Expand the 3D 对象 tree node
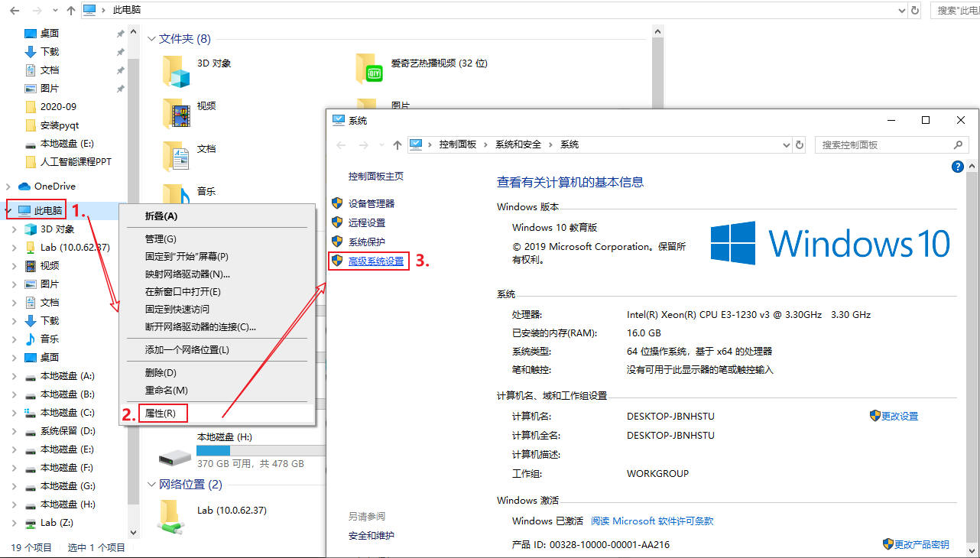The image size is (980, 558). 15,229
